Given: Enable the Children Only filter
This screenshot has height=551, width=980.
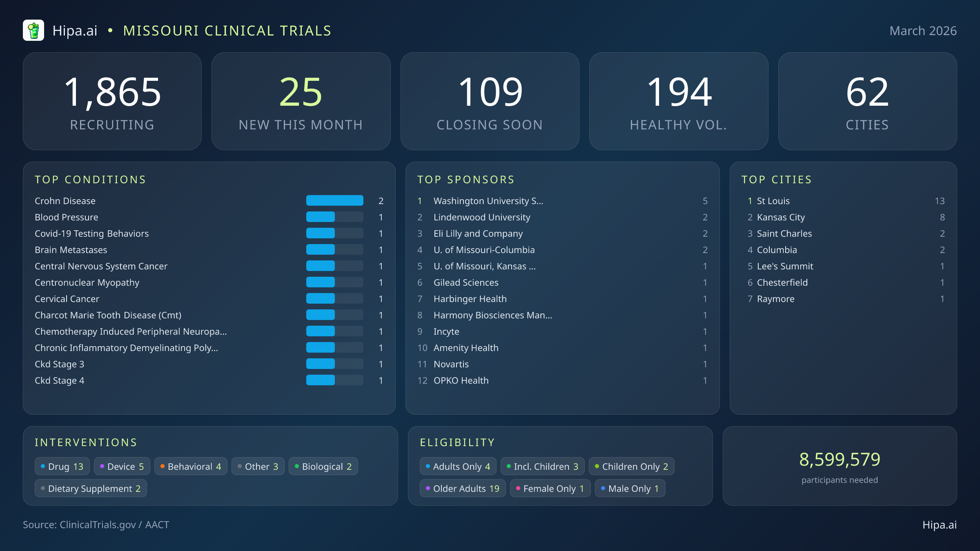Looking at the screenshot, I should pos(631,466).
